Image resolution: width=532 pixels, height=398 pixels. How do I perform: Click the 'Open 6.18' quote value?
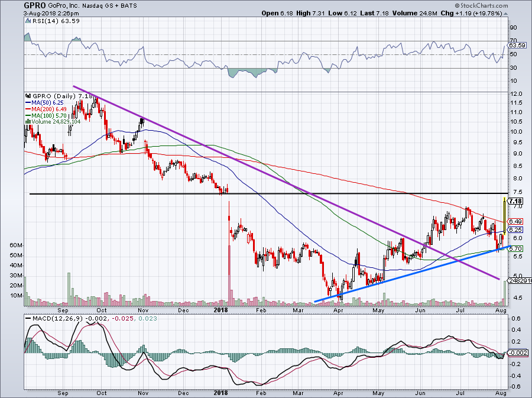point(277,13)
